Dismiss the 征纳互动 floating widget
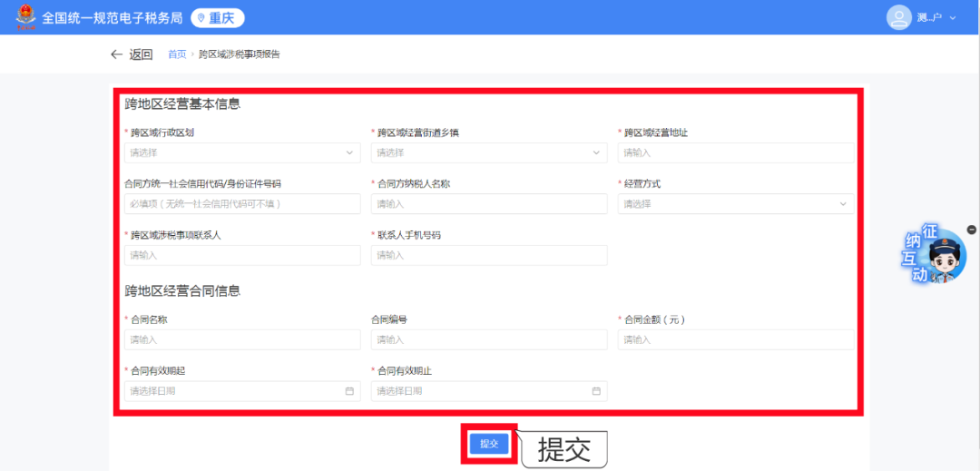This screenshot has height=471, width=980. 971,230
